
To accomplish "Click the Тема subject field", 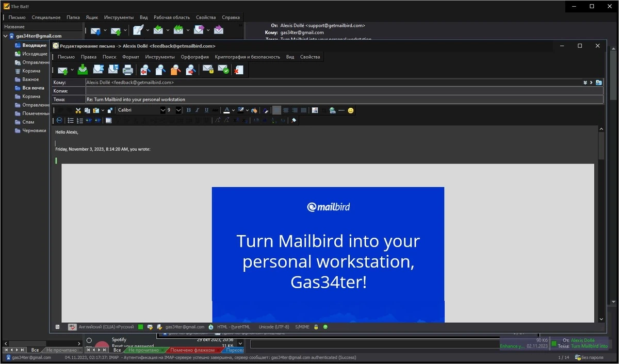I will [x=344, y=99].
